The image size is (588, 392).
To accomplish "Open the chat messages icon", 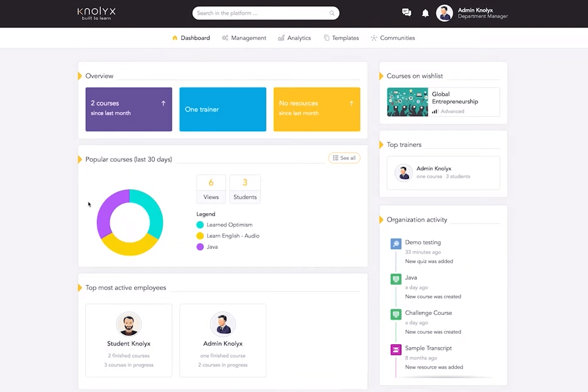I will click(407, 13).
